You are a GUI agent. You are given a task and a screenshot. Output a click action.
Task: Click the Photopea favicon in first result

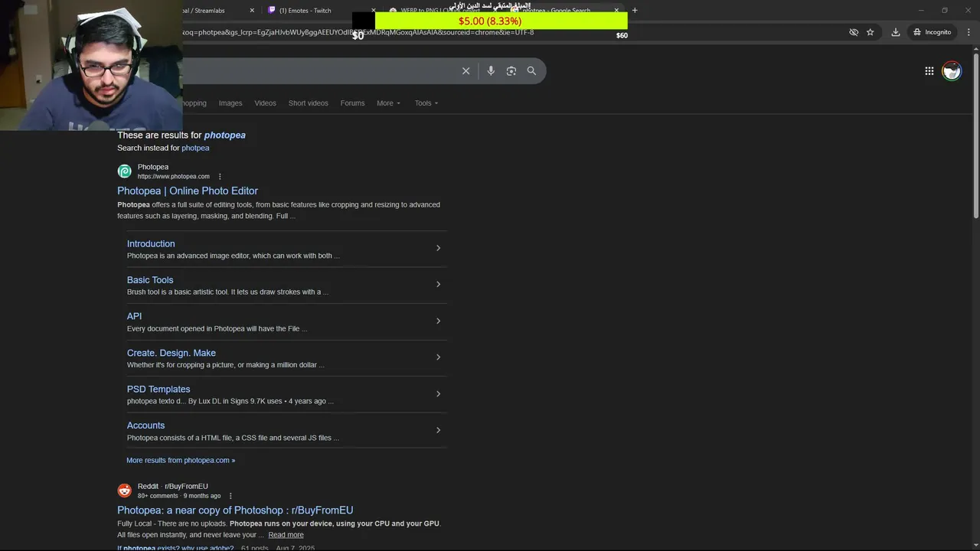[x=124, y=171]
